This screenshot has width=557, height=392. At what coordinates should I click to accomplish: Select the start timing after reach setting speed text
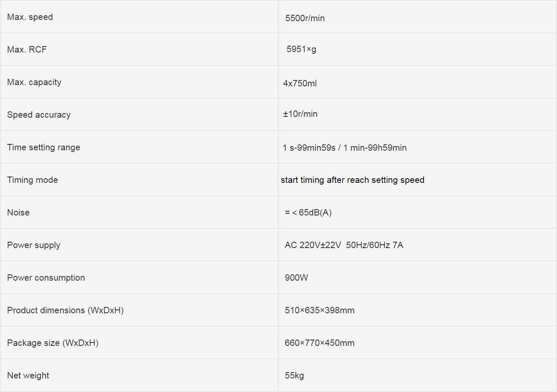[353, 180]
